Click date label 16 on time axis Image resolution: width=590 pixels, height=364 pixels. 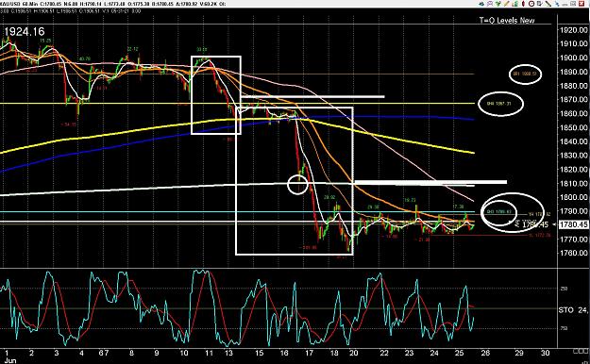284,353
